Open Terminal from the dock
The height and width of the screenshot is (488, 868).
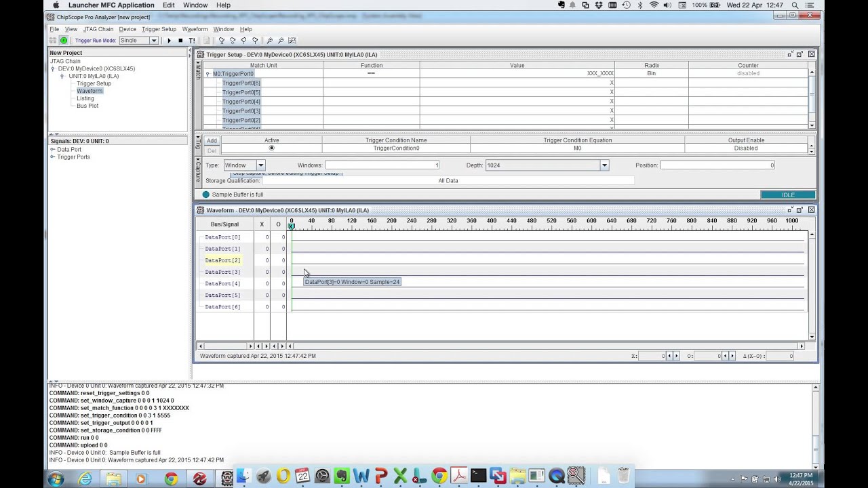[479, 476]
